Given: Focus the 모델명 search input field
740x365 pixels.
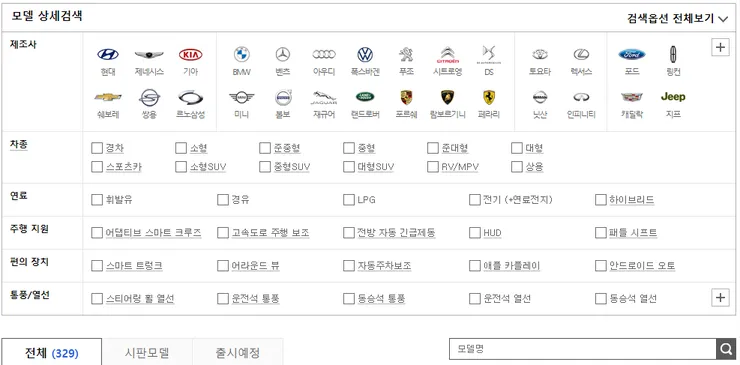Looking at the screenshot, I should [x=582, y=349].
